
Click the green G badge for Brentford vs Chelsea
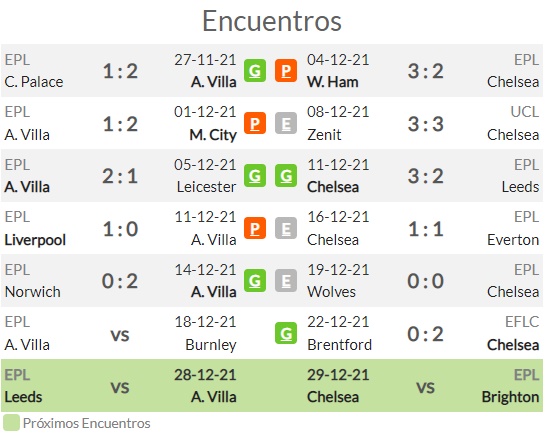(x=286, y=334)
